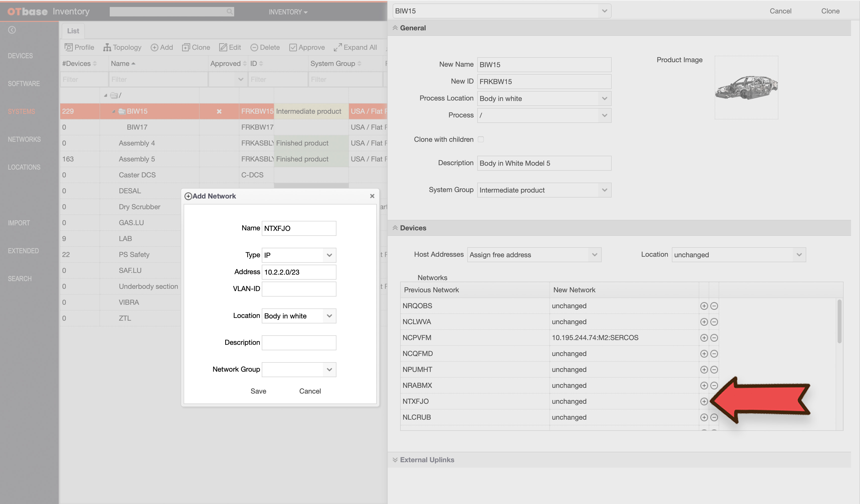The height and width of the screenshot is (504, 860).
Task: Click the minus icon for network NPUMHT
Action: tap(714, 370)
